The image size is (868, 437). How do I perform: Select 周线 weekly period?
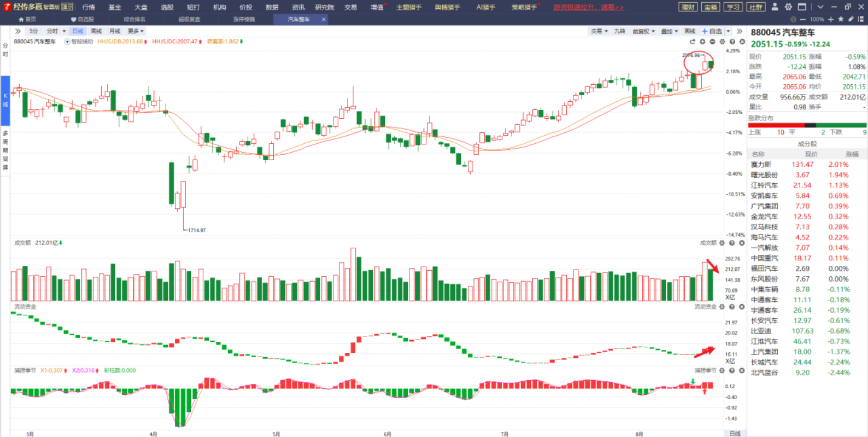click(96, 31)
